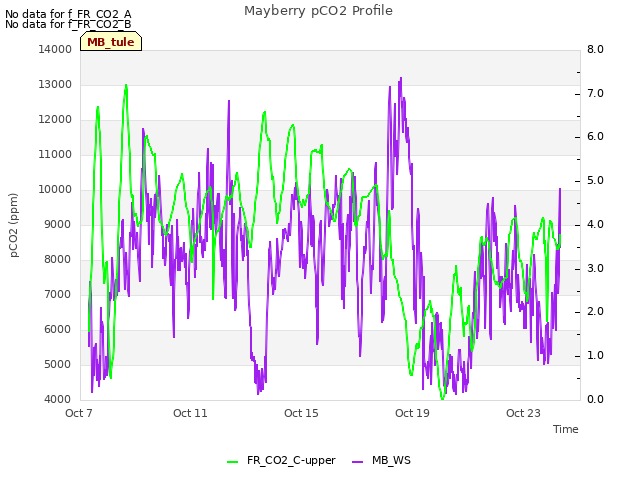
Task: Click the 7.0 right axis label
Action: point(595,93)
